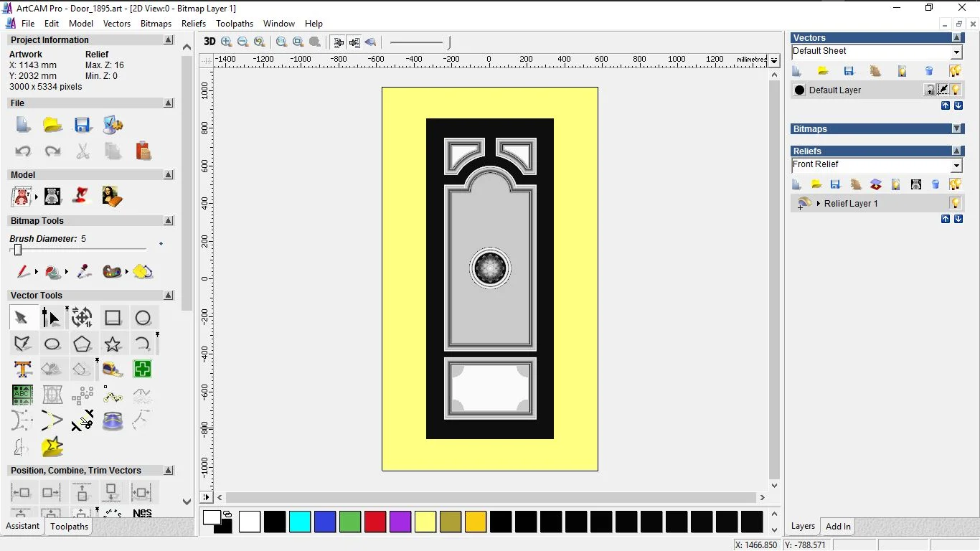Toggle the lock on Default Layer
980x551 pixels.
pos(929,90)
